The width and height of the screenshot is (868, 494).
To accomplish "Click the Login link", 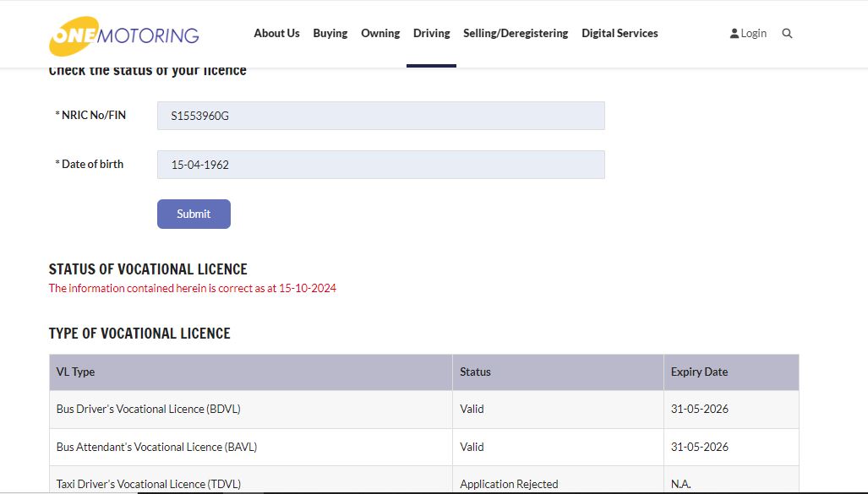I will (748, 34).
